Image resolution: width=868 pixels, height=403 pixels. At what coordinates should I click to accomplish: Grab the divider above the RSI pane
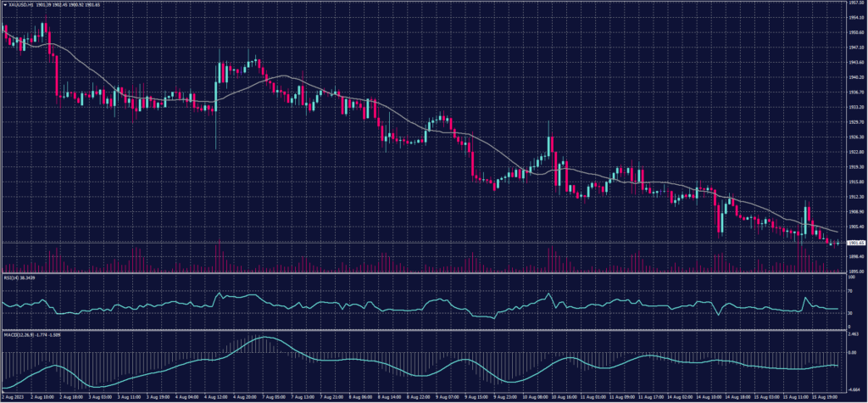tap(424, 274)
